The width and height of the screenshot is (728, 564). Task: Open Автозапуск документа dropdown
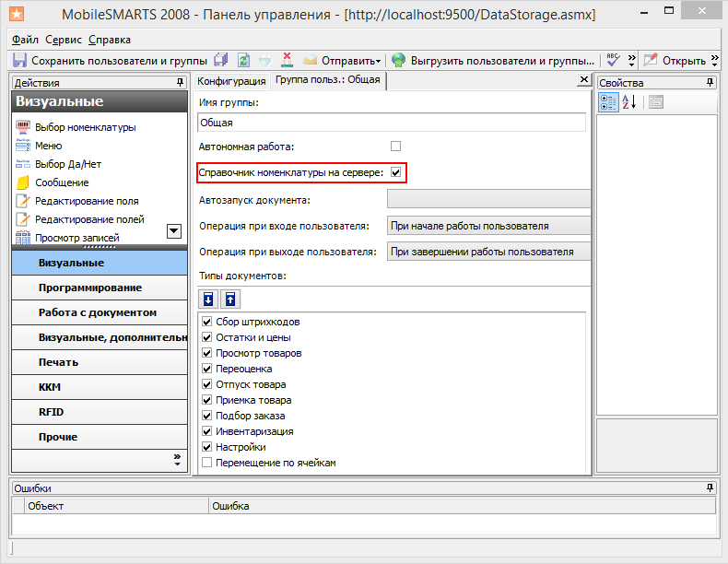click(x=488, y=200)
